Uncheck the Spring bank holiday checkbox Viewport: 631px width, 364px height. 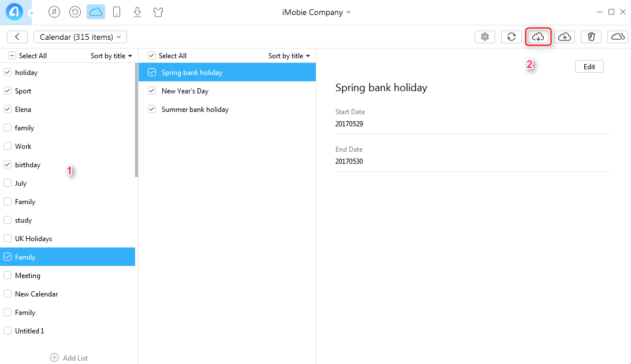pyautogui.click(x=152, y=73)
